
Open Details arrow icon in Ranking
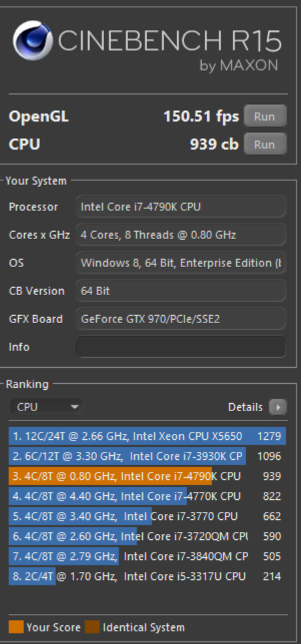tap(278, 407)
